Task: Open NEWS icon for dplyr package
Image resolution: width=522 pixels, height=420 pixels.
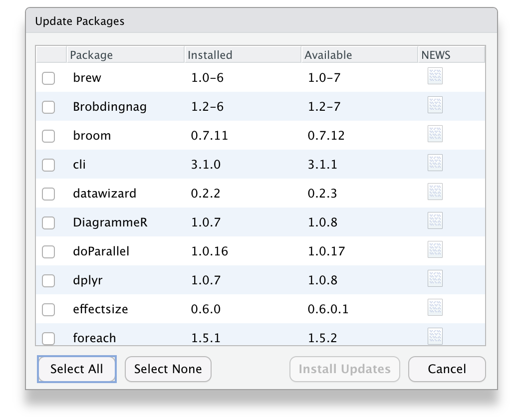Action: point(435,278)
